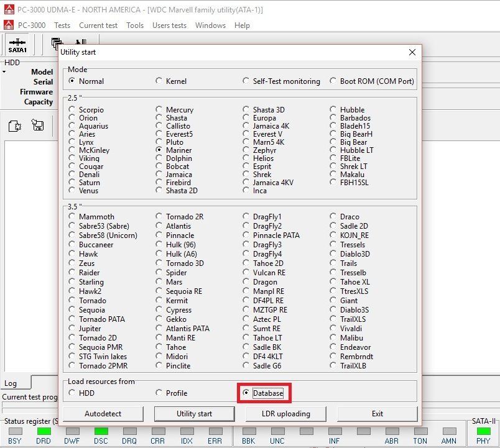
Task: Click the ABR error indicator
Action: [x=392, y=431]
